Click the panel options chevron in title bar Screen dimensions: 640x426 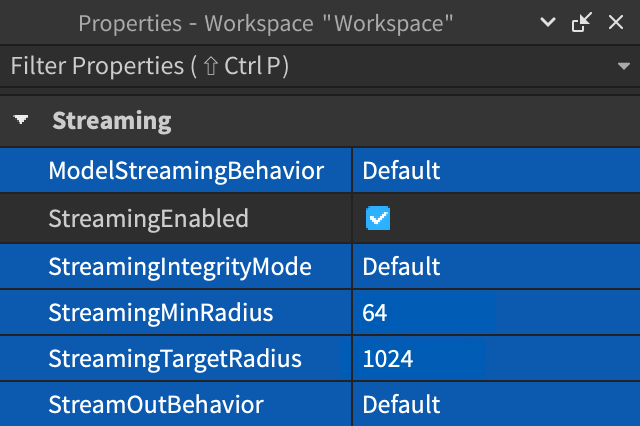(x=547, y=23)
